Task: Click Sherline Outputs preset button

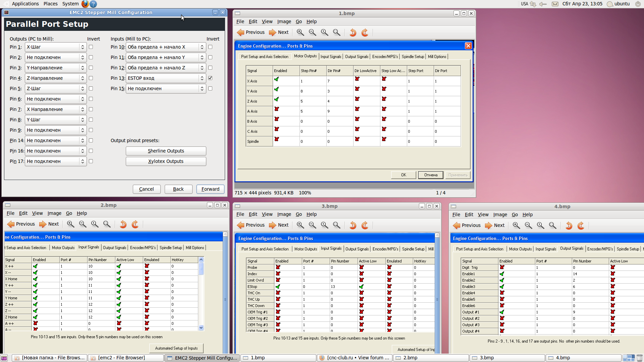Action: [x=166, y=151]
